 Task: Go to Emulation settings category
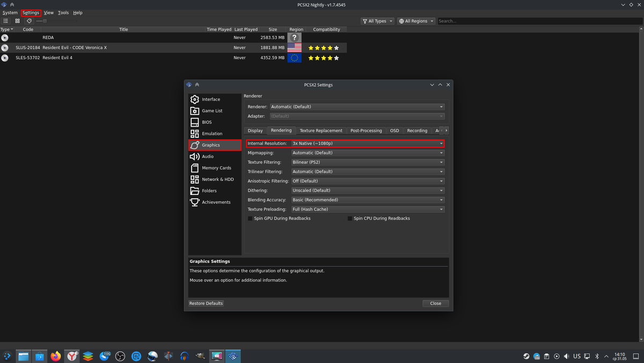215,133
